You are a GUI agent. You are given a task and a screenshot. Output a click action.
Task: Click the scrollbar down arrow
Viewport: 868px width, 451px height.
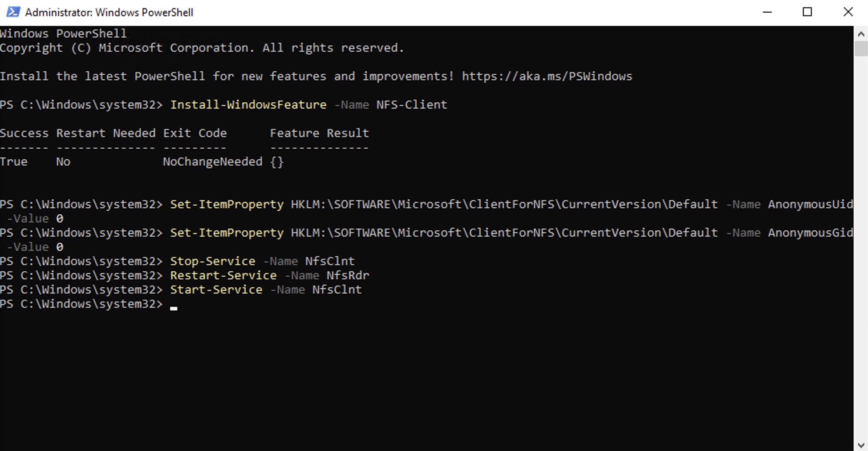860,445
